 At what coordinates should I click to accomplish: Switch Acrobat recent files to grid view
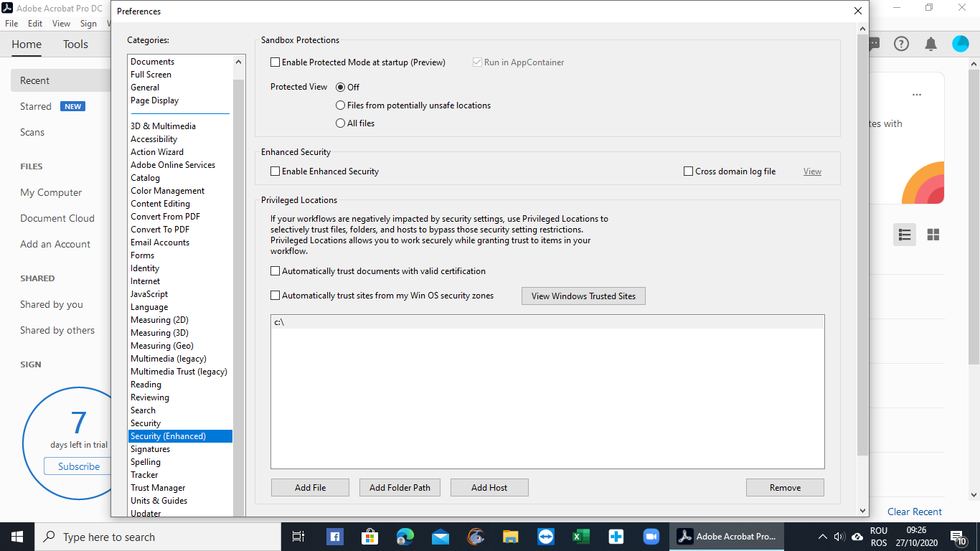point(933,235)
